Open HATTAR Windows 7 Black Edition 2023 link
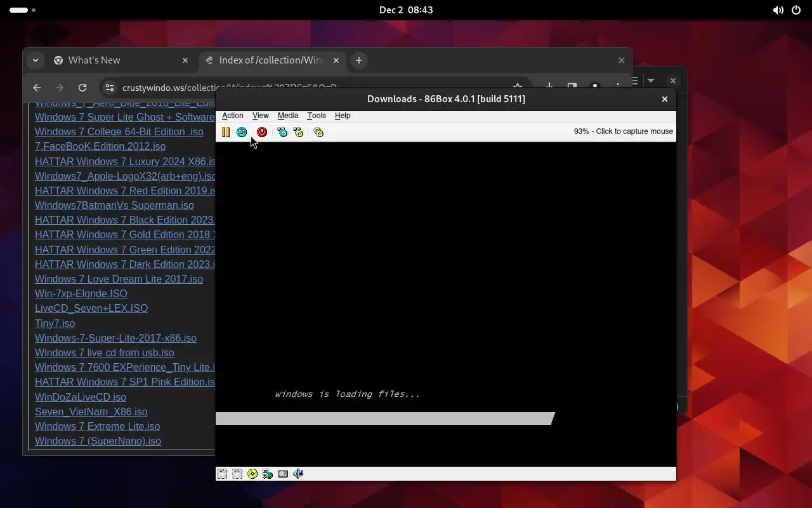 tap(125, 220)
